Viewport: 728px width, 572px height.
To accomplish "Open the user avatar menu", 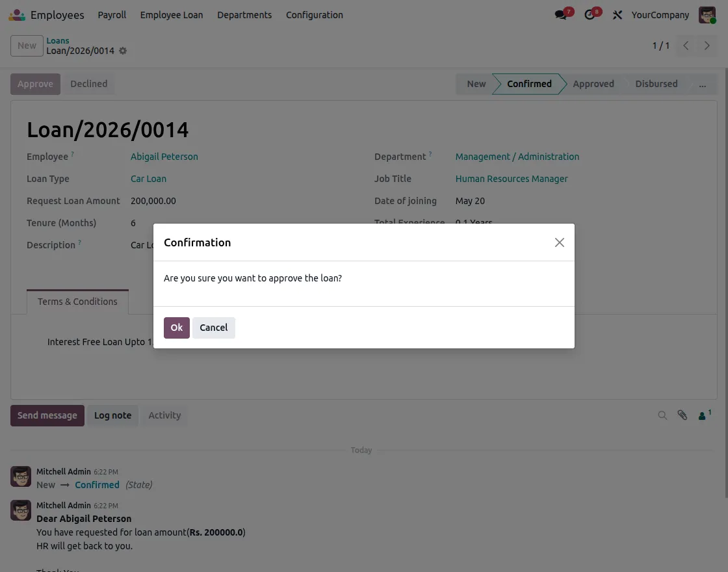I will (707, 15).
